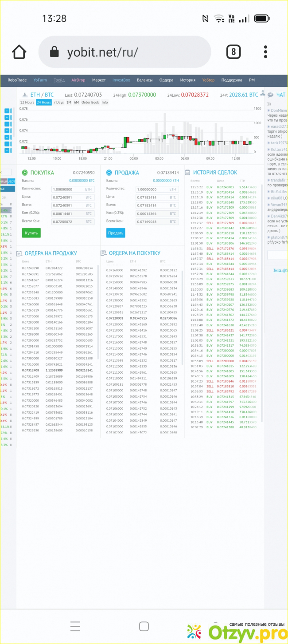Viewport: 288px width, 644px height.
Task: Click the ОРДЕРА НА ПРОДАЖУ header icon
Action: [x=19, y=253]
